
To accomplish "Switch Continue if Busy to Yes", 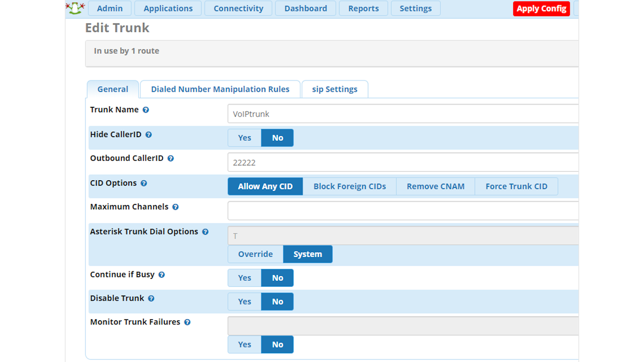I will 244,277.
